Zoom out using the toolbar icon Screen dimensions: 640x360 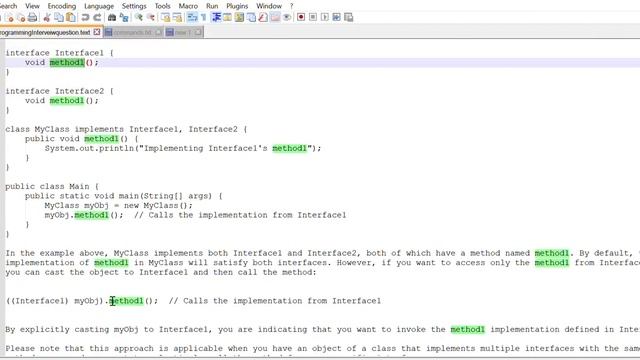[x=151, y=17]
